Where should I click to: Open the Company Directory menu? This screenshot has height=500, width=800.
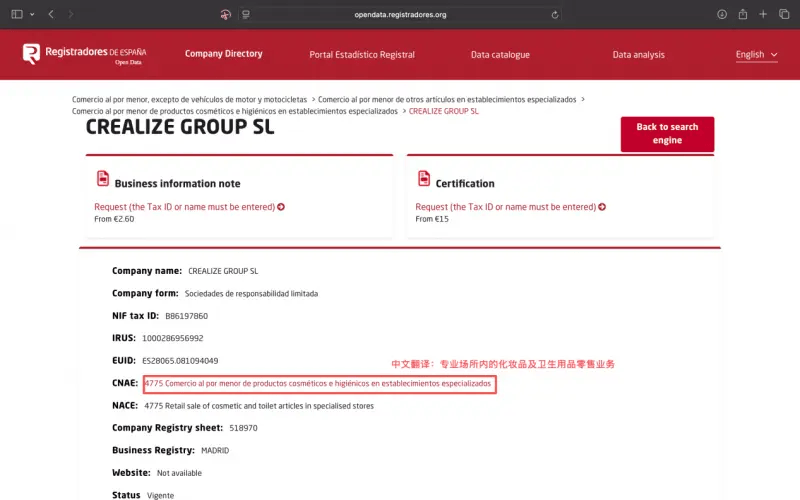[x=223, y=54]
